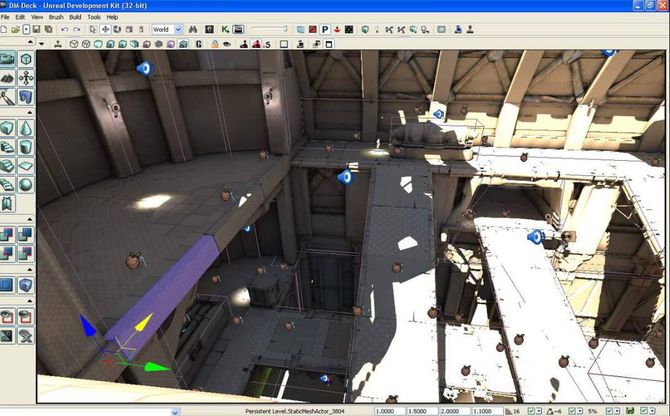Open actor search with the binoculars icon
This screenshot has height=416, width=670.
[x=193, y=29]
